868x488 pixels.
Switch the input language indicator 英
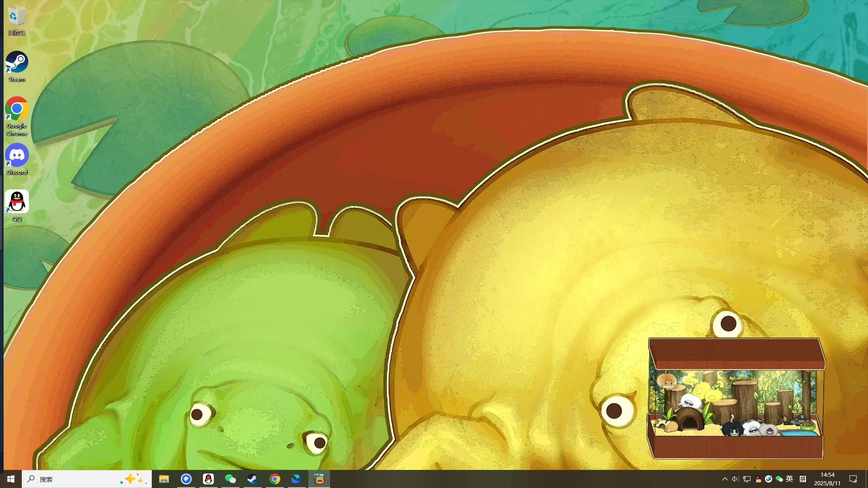(790, 479)
